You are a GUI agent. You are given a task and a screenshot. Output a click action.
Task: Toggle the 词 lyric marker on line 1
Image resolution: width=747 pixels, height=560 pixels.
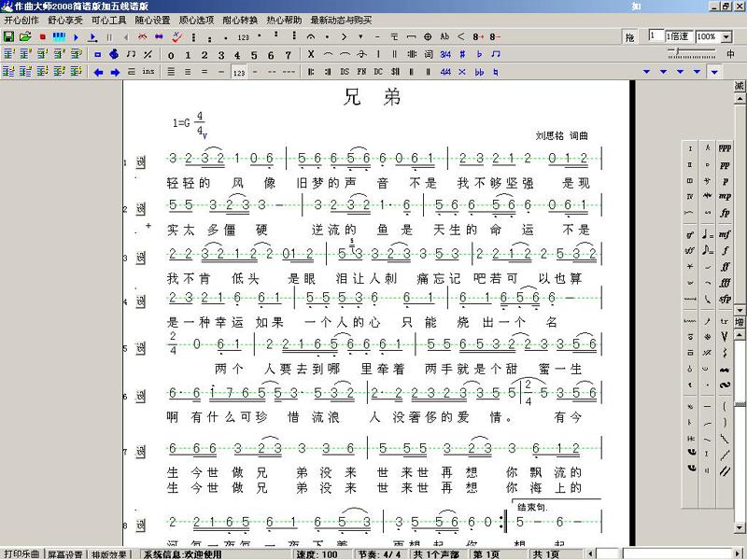click(141, 162)
